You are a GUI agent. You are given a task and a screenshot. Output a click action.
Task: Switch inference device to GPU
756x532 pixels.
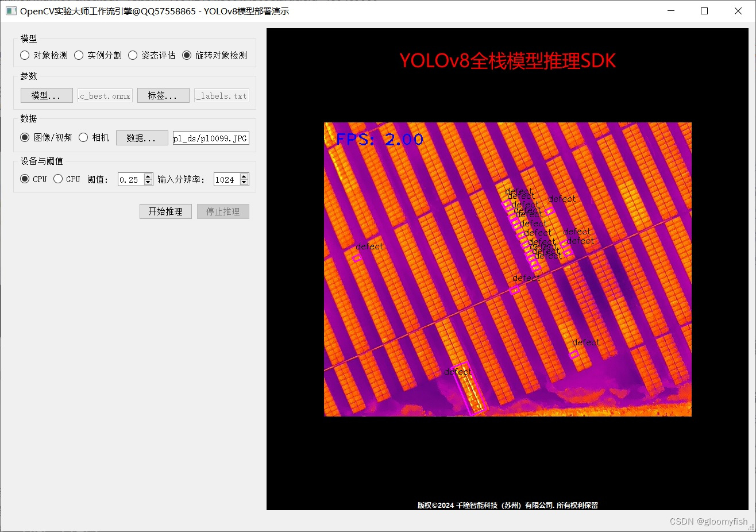[x=58, y=179]
